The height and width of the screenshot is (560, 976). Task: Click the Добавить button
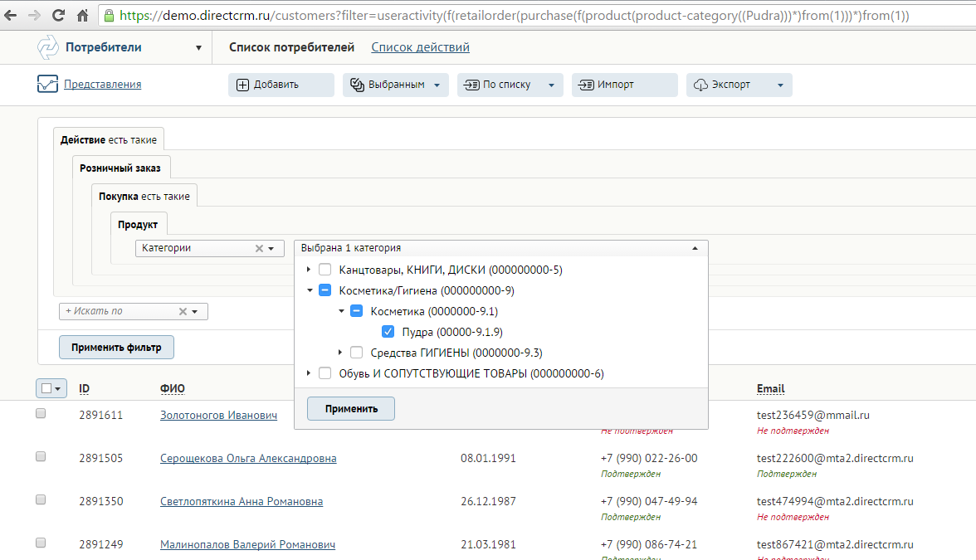point(281,85)
